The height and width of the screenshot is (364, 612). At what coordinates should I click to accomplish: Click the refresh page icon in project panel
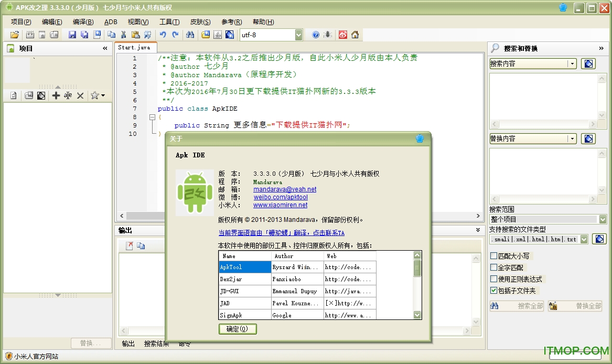pos(14,95)
